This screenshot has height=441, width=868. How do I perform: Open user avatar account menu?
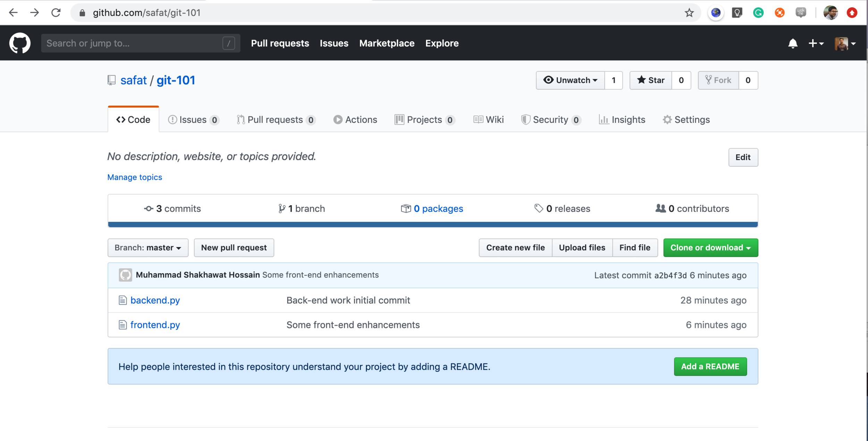tap(845, 43)
